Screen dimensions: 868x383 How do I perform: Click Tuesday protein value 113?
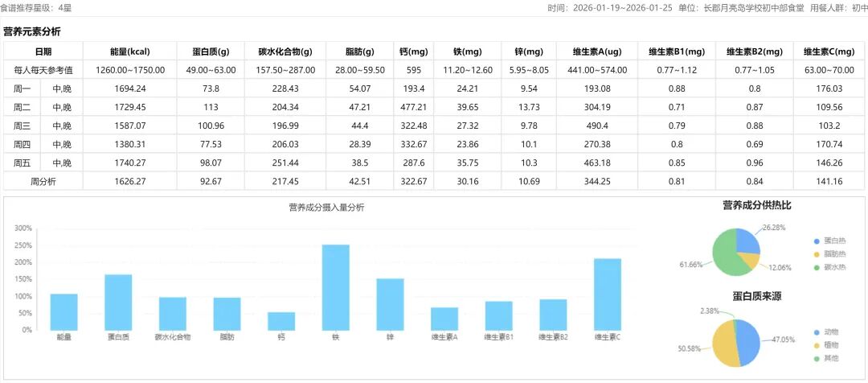pyautogui.click(x=209, y=107)
